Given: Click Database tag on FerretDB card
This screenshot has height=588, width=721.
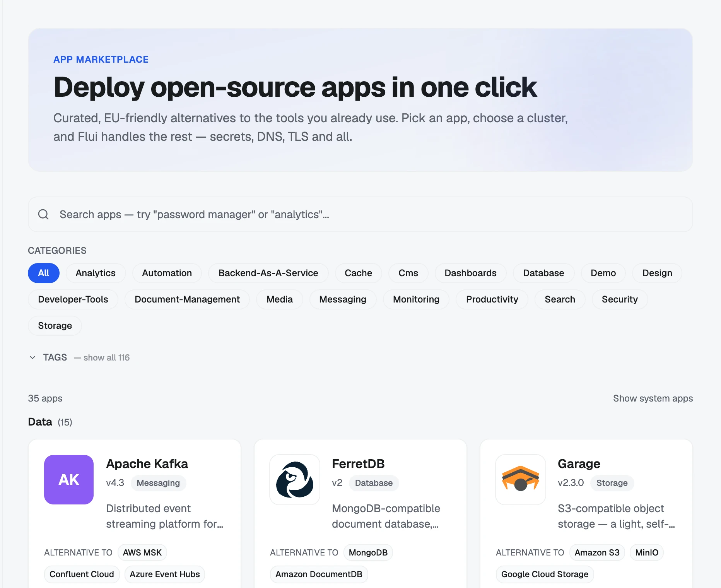Looking at the screenshot, I should click(x=374, y=483).
